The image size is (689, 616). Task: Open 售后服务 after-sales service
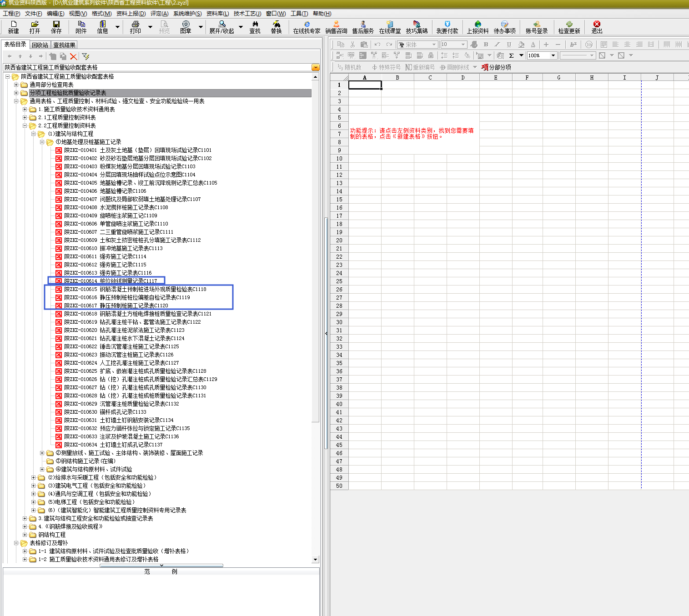(363, 27)
